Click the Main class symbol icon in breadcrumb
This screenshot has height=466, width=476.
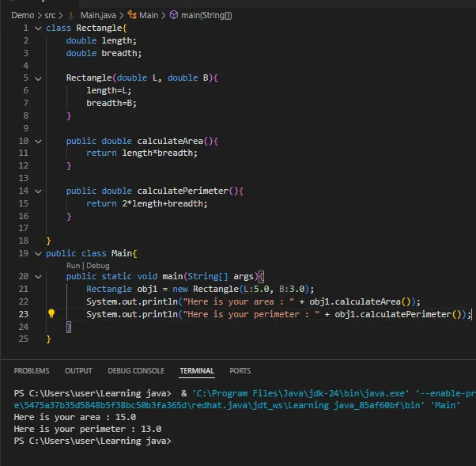132,15
